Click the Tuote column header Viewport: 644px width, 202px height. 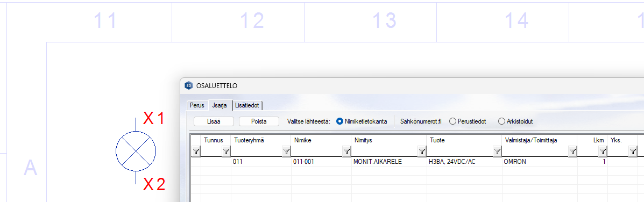(464, 140)
